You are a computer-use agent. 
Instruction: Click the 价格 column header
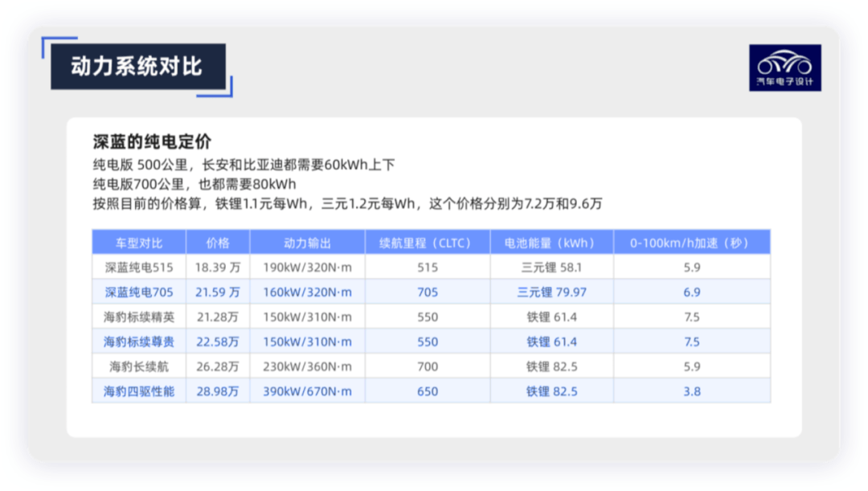218,243
